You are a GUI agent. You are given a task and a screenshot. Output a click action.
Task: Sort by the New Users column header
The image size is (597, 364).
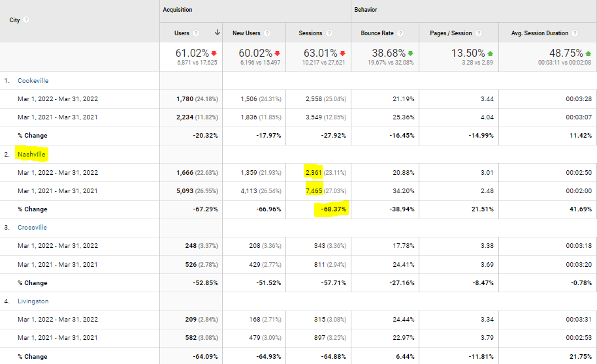(246, 33)
